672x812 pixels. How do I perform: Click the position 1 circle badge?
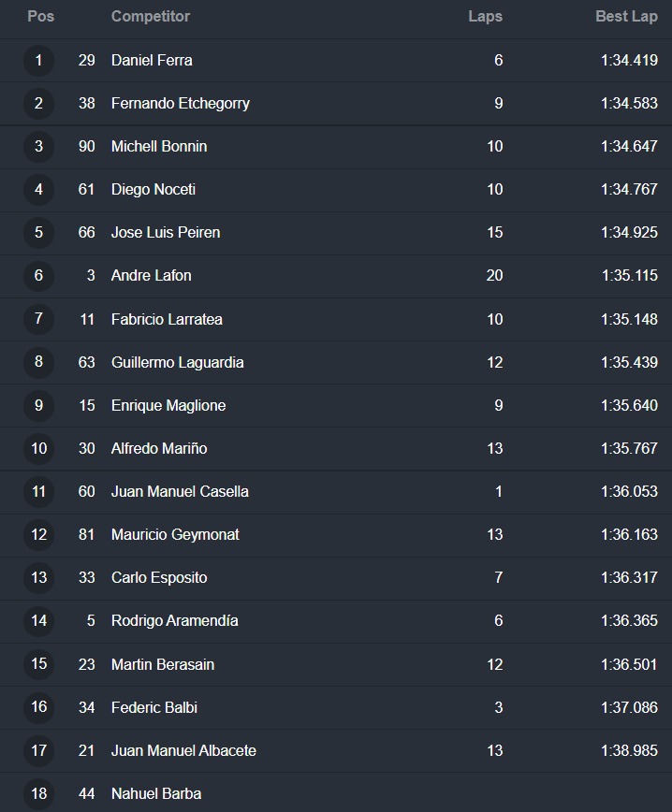coord(39,61)
